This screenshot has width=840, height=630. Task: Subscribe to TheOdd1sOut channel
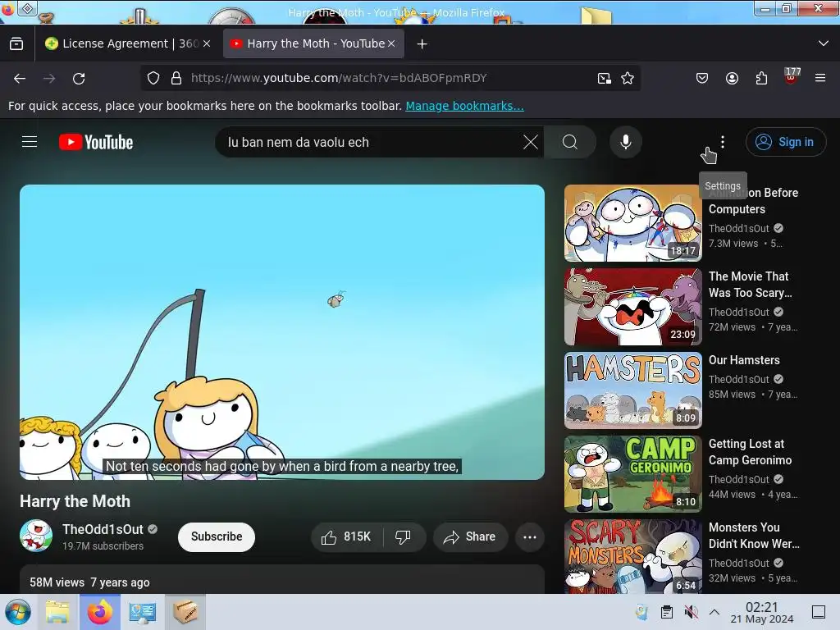coord(217,536)
